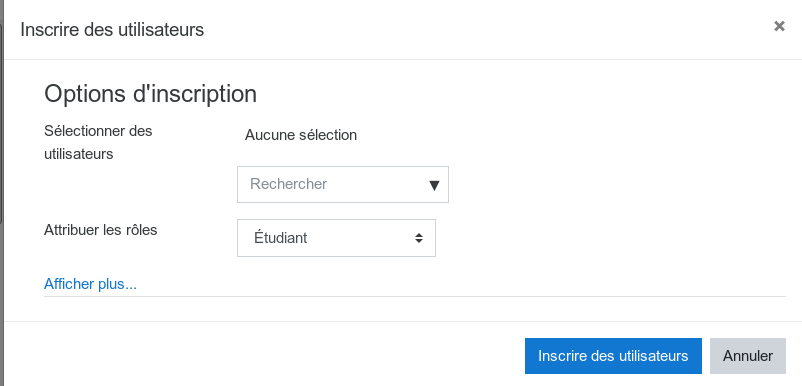This screenshot has height=386, width=802.
Task: Click the Rechercher placeholder text
Action: tap(288, 184)
